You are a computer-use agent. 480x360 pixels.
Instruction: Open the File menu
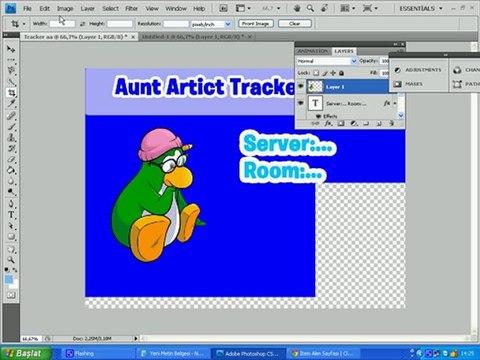pyautogui.click(x=27, y=9)
